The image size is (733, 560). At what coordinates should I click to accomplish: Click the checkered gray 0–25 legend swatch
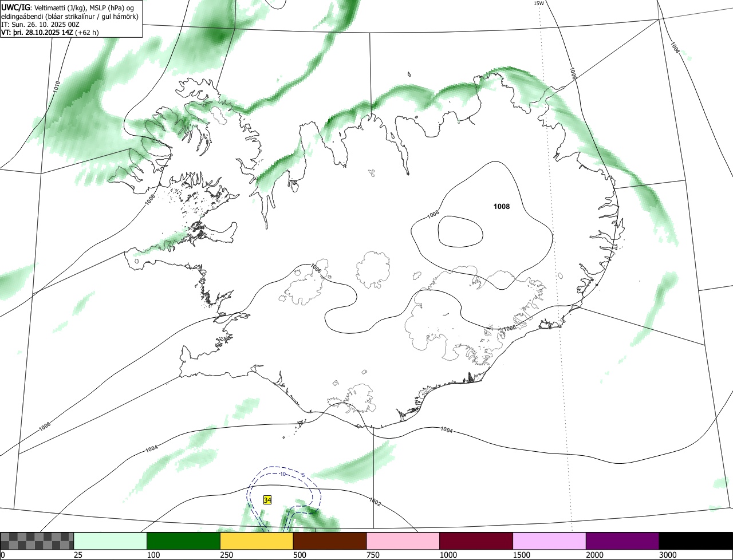click(x=37, y=541)
